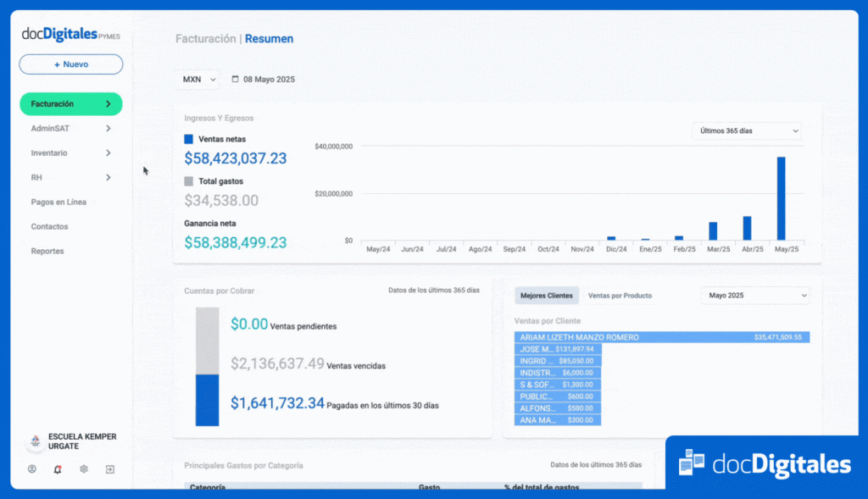868x499 pixels.
Task: Open the settings gear icon
Action: click(x=84, y=469)
